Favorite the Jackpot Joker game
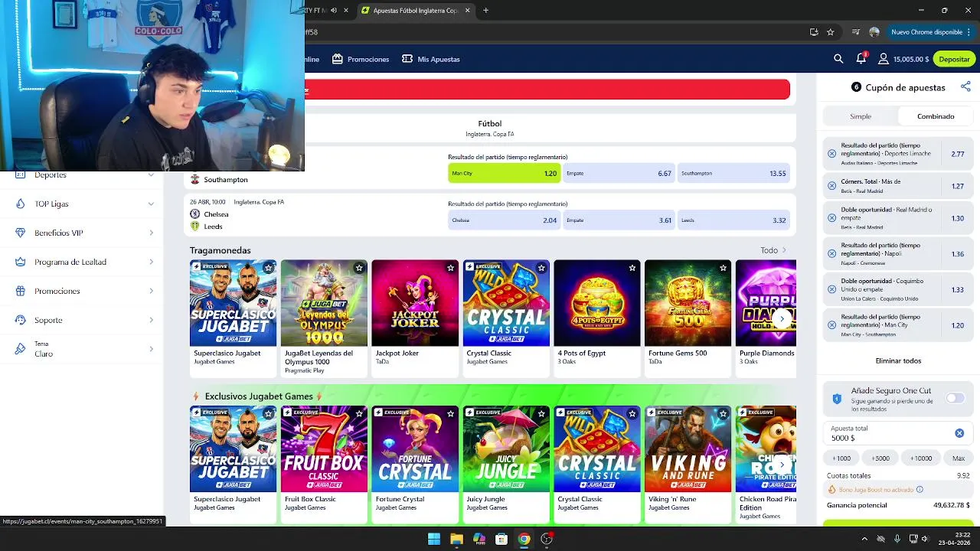 click(450, 268)
